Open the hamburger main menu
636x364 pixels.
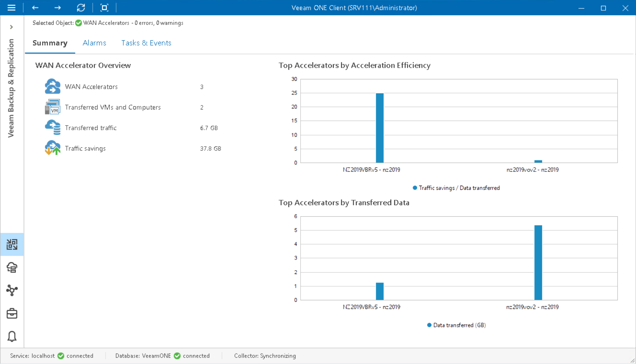[11, 8]
